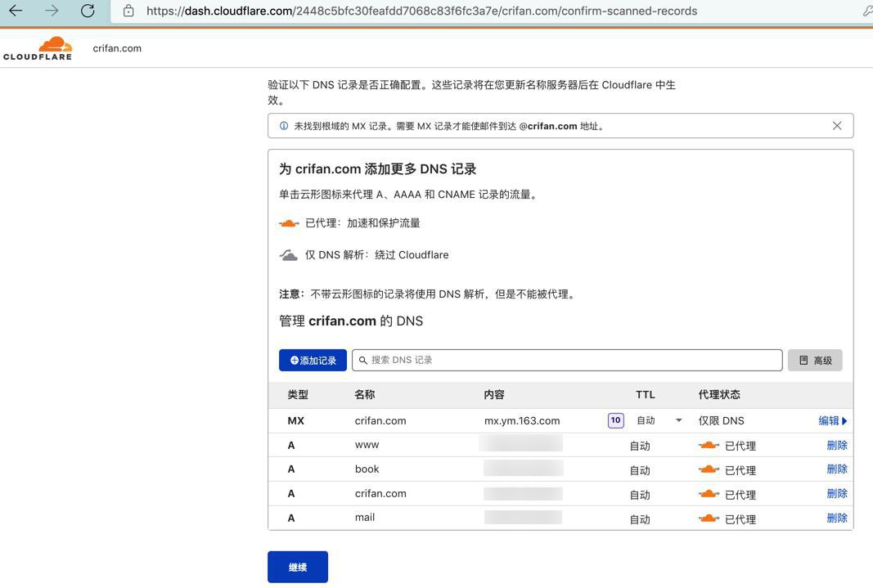Click the 仅限 DNS status of the MX record
873x588 pixels.
[x=721, y=421]
